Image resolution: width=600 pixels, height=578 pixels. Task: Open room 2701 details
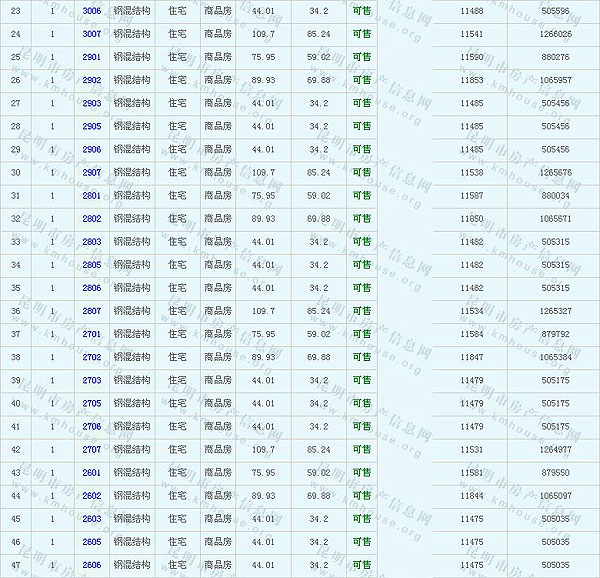point(91,334)
